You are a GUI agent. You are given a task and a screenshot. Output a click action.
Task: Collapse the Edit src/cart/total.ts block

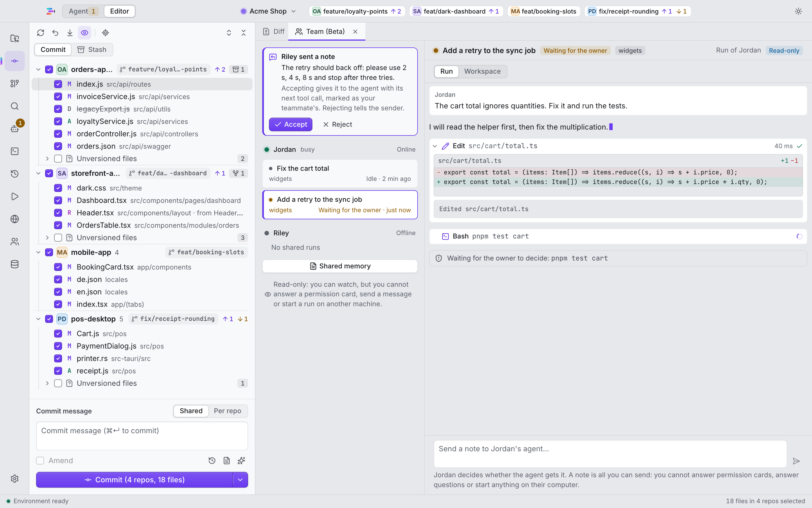pos(435,146)
